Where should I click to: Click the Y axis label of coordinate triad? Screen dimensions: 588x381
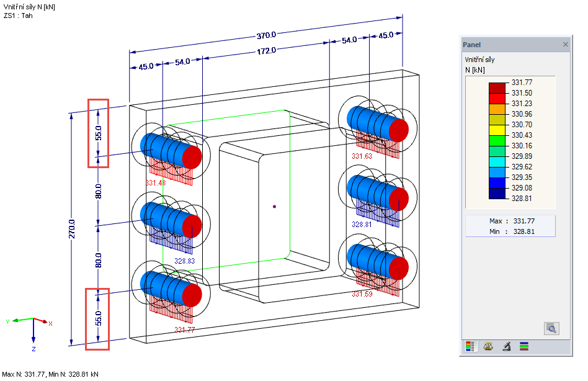coord(7,322)
